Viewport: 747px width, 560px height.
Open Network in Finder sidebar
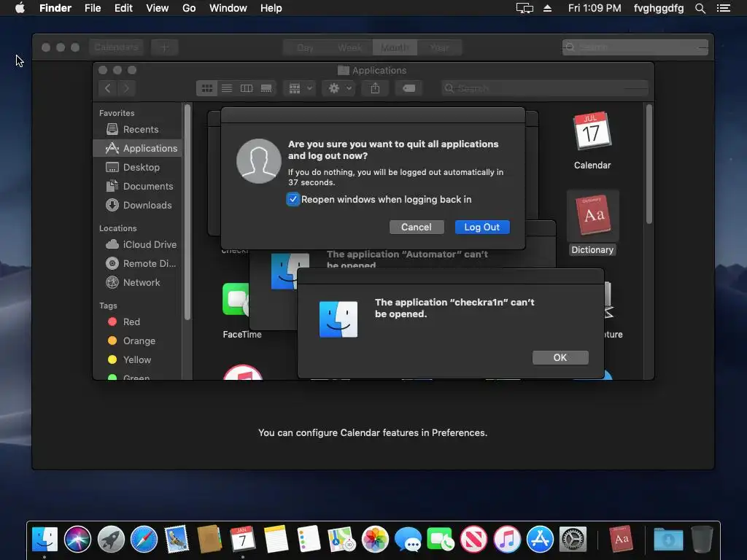[138, 282]
